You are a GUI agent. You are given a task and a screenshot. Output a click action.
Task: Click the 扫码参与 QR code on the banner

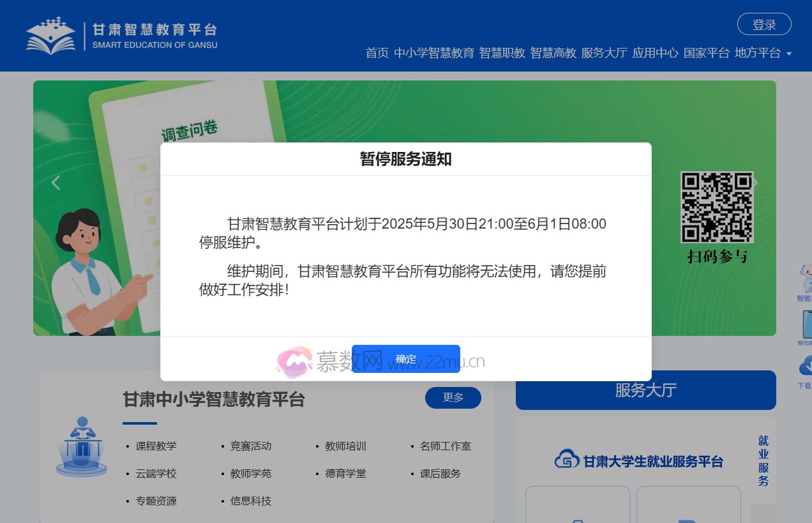[717, 208]
